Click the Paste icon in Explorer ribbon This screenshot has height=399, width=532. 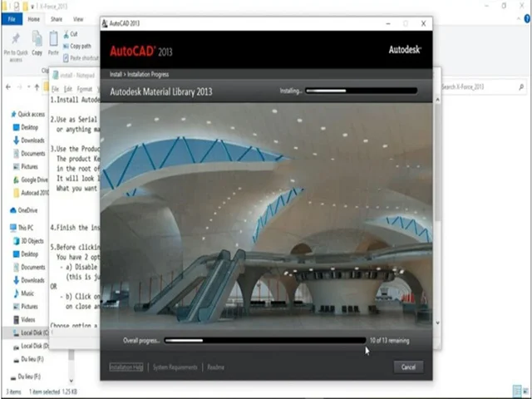(53, 38)
